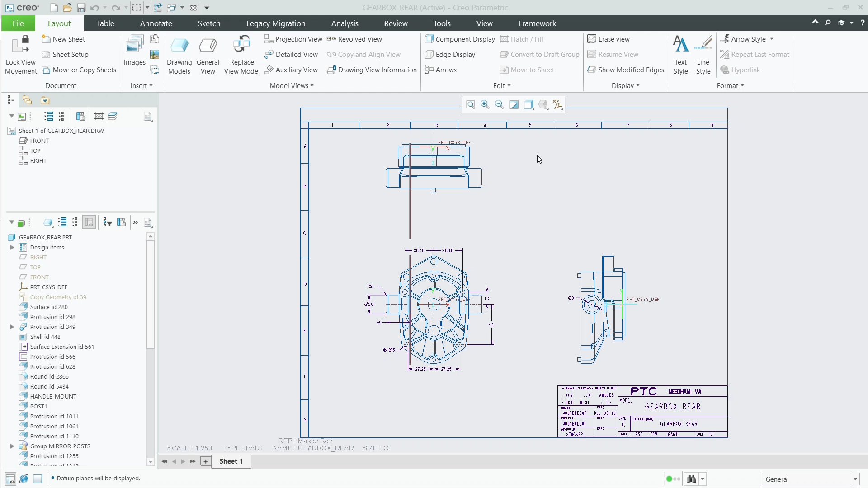Click the model tree vertical scrollbar
Viewport: 868px width, 488px height.
point(151,294)
